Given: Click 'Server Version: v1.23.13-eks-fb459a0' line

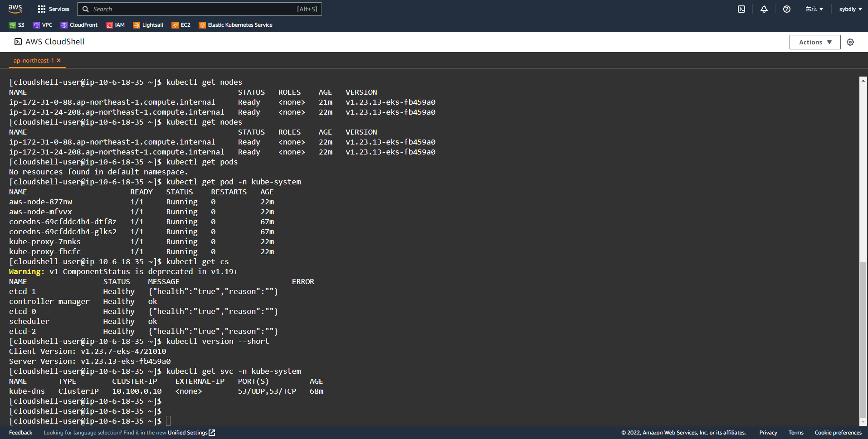Looking at the screenshot, I should pyautogui.click(x=90, y=362).
